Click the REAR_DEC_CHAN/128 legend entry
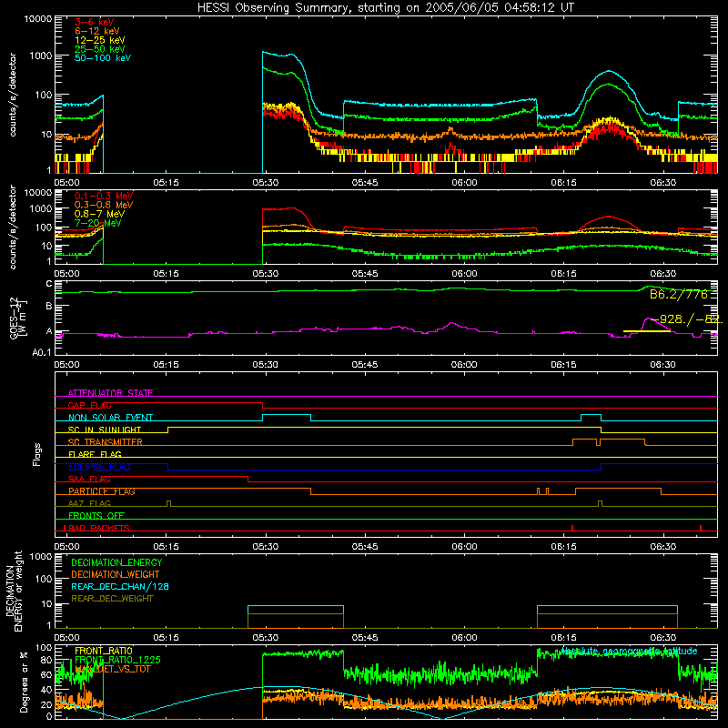This screenshot has height=728, width=728. point(120,586)
